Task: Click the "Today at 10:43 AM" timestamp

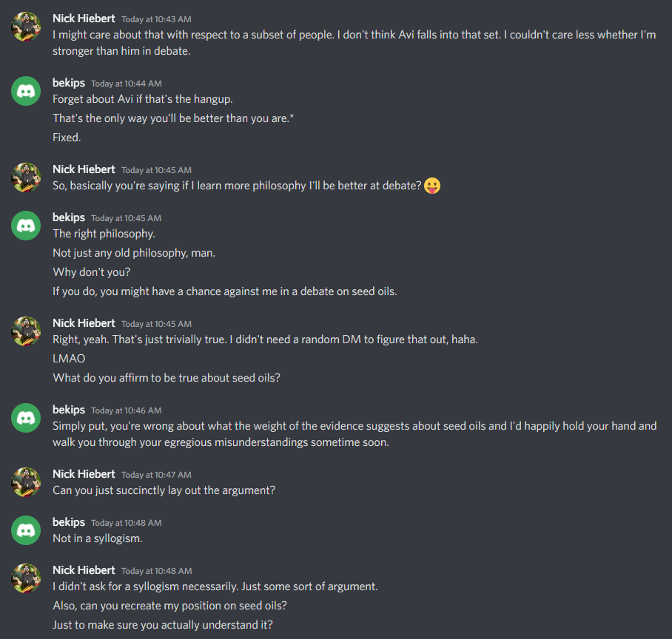Action: tap(156, 18)
